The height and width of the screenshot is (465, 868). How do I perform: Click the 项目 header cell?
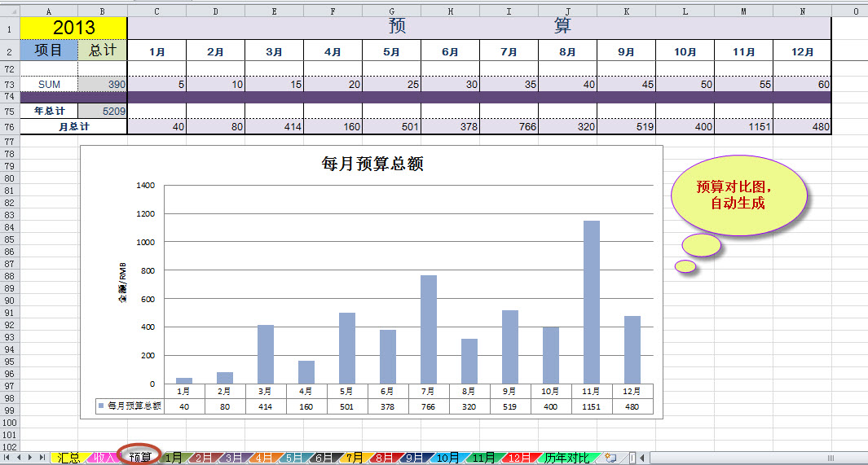49,50
